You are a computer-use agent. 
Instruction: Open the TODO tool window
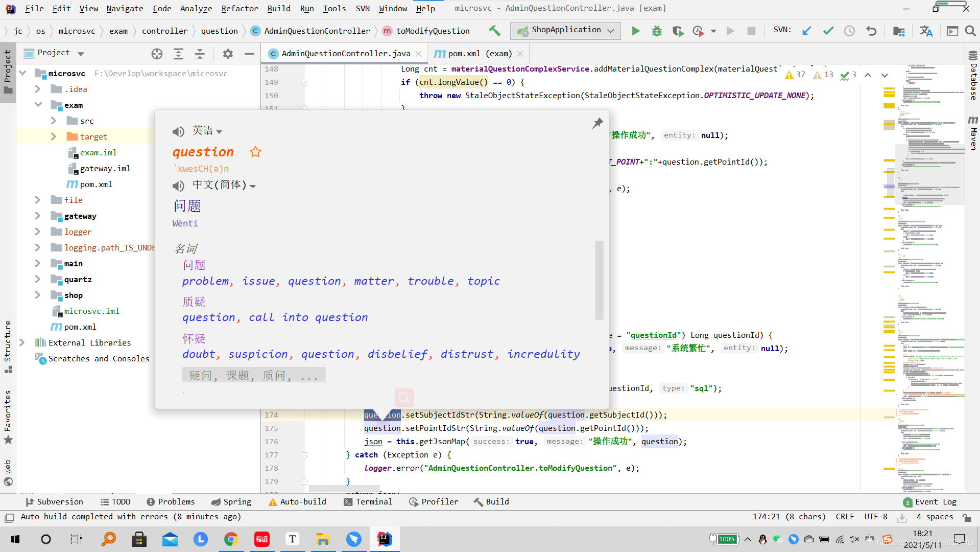115,502
